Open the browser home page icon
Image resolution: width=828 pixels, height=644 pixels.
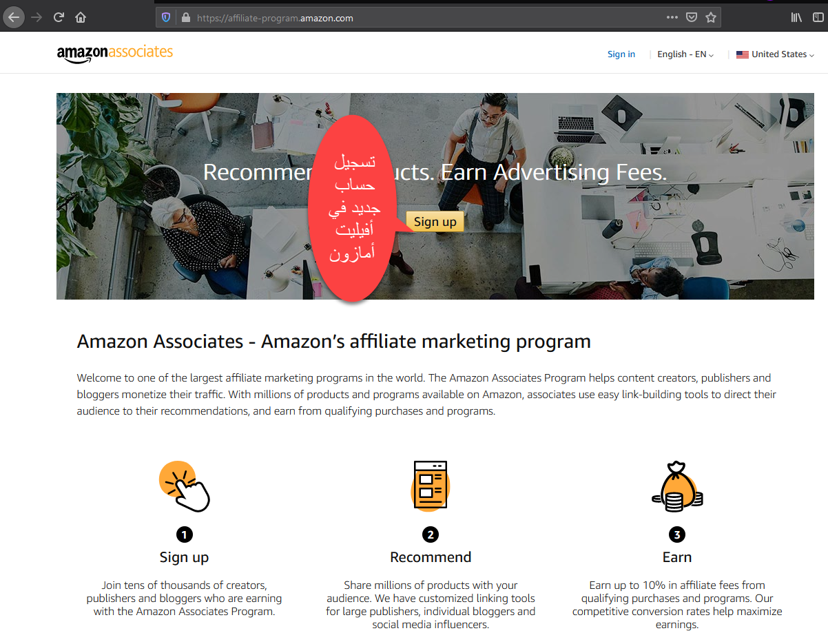pyautogui.click(x=81, y=17)
